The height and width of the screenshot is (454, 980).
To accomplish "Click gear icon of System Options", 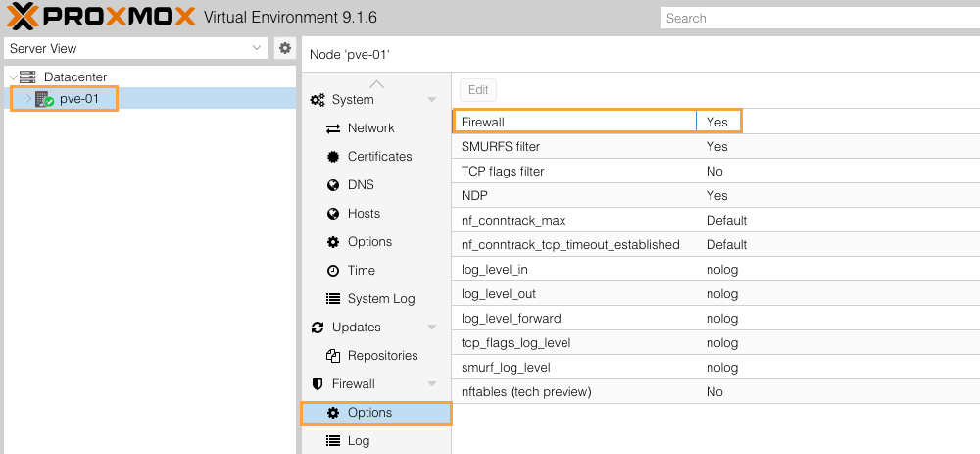I will (333, 242).
